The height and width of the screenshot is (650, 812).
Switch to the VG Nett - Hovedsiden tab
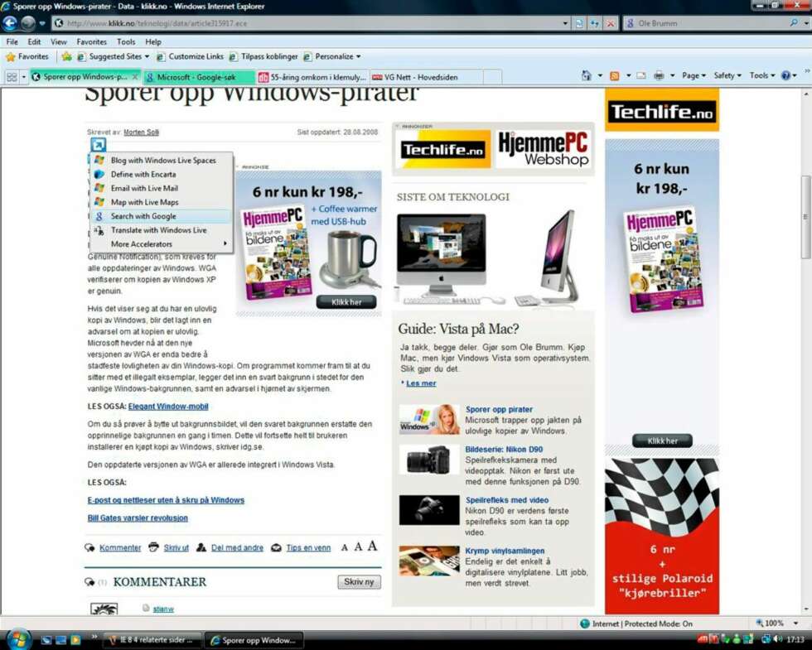point(426,77)
